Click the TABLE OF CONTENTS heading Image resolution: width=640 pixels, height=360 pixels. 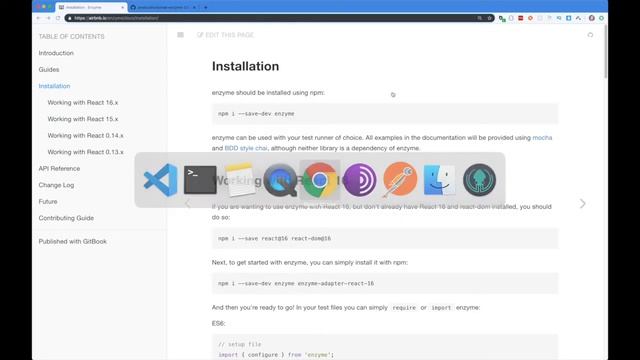71,36
